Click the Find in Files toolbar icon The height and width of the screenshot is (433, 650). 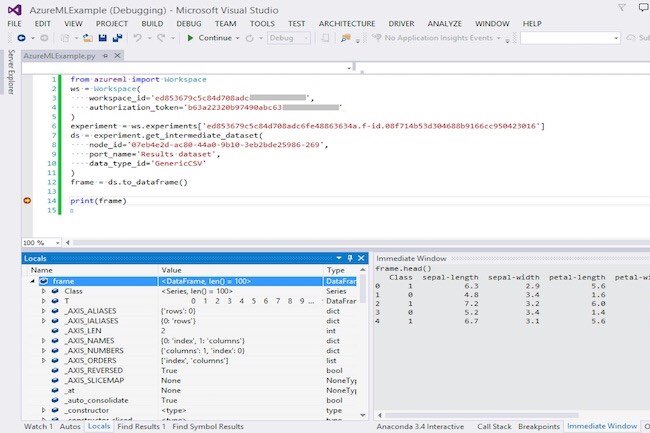coord(345,38)
